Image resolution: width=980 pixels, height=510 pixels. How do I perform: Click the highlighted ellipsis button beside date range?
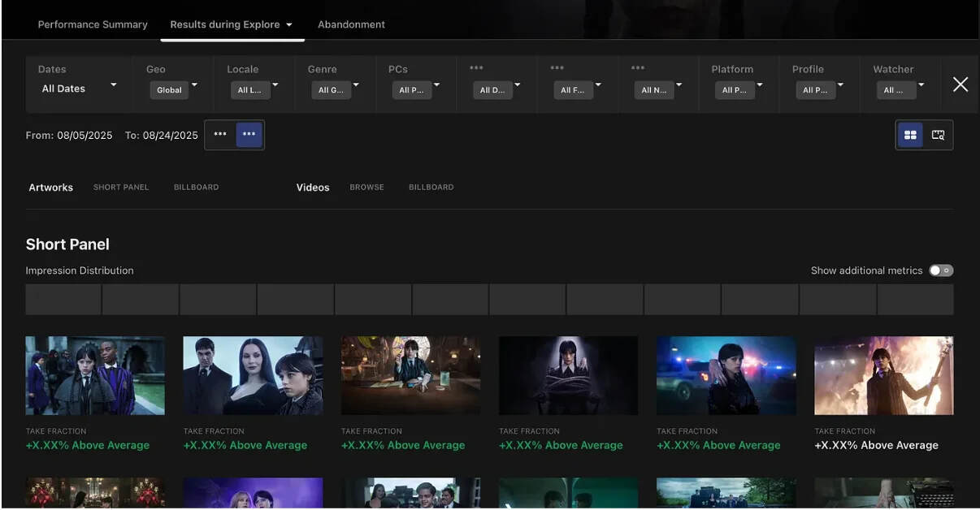pyautogui.click(x=249, y=135)
